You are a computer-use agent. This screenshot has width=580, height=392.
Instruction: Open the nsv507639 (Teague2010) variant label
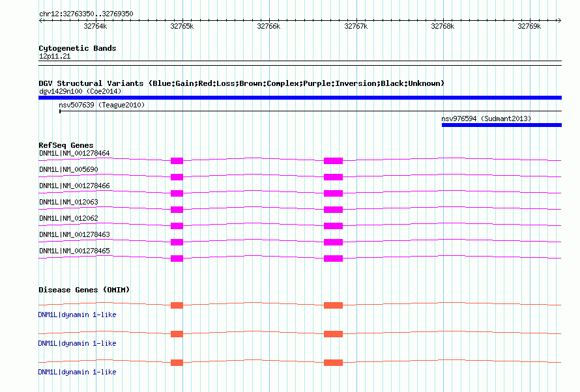click(102, 105)
